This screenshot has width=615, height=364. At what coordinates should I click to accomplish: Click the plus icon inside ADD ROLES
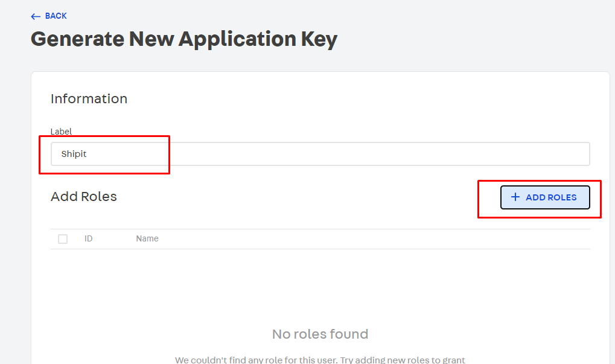(x=515, y=197)
